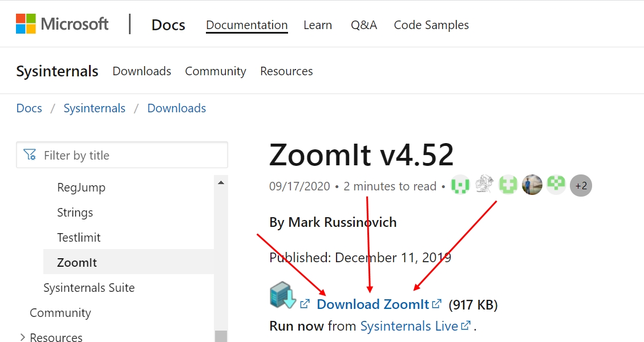Click the By Mark Russinovich text

(333, 222)
